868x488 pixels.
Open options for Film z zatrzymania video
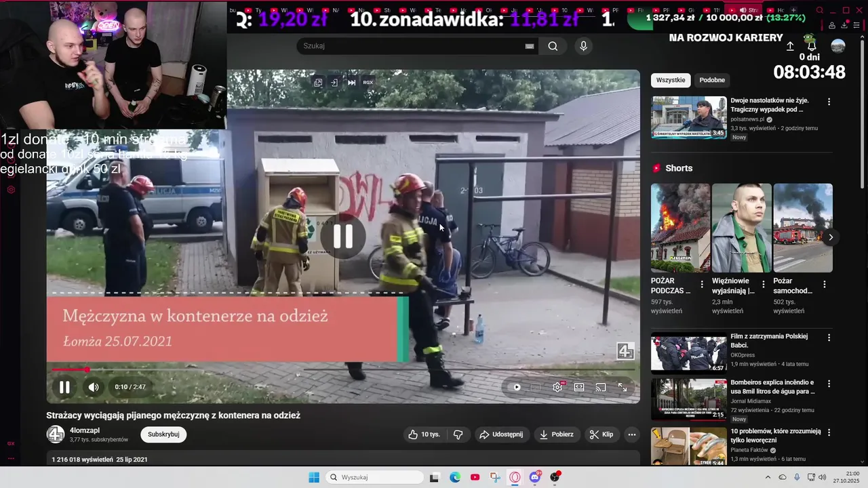829,337
